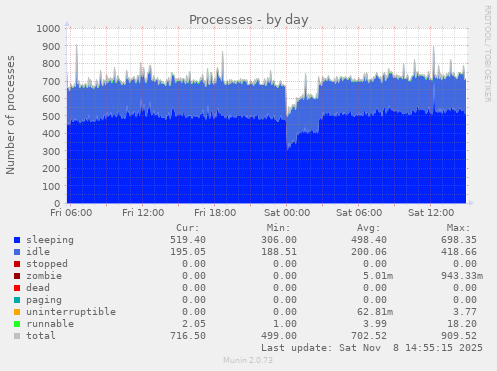This screenshot has width=497, height=371.
Task: Click the 'Fri 06:00' x-axis label
Action: [x=71, y=213]
